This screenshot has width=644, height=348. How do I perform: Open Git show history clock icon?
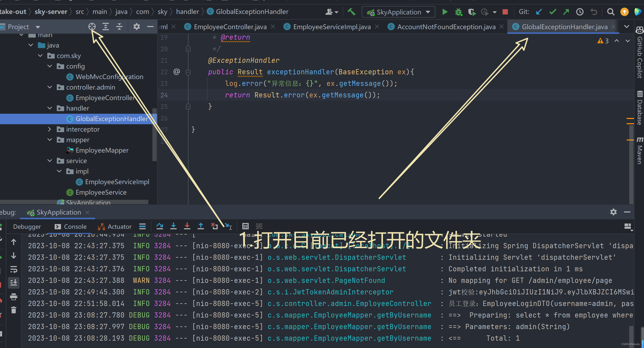point(580,12)
